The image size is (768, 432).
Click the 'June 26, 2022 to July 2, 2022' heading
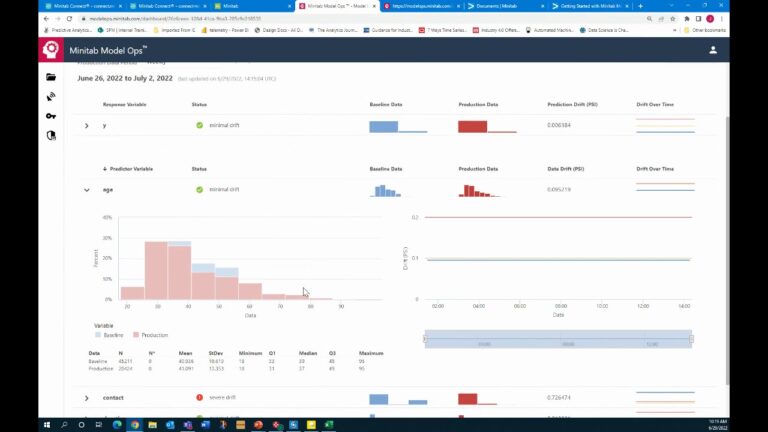coord(125,78)
